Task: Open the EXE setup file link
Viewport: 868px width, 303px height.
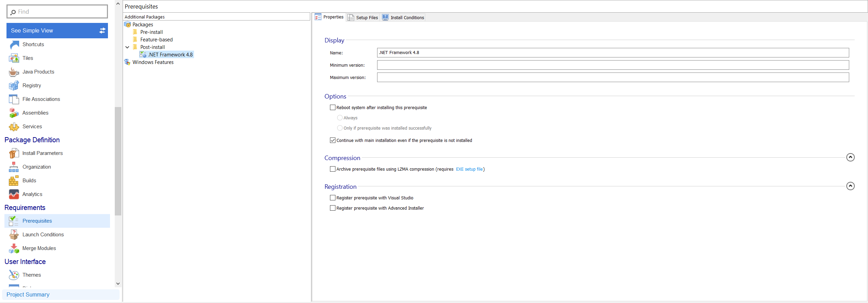Action: [469, 169]
